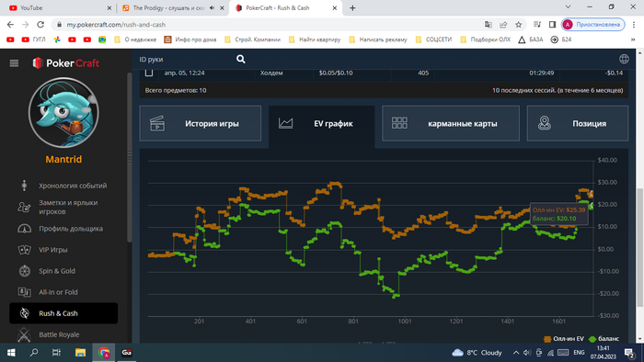Click the Battle Royale swords icon
Viewport: 644px width, 362px height.
[24, 334]
